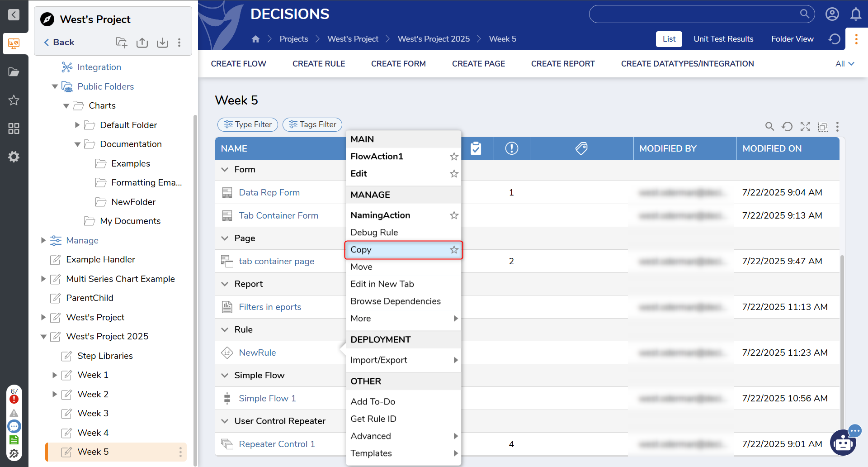The width and height of the screenshot is (868, 467).
Task: Open the settings gear in left rail
Action: pos(14,157)
